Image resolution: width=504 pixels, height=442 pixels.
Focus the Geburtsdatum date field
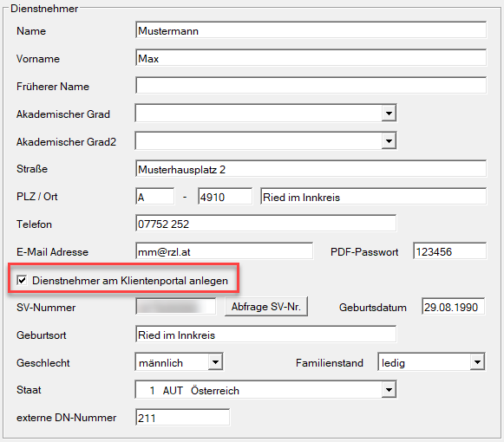(x=453, y=307)
